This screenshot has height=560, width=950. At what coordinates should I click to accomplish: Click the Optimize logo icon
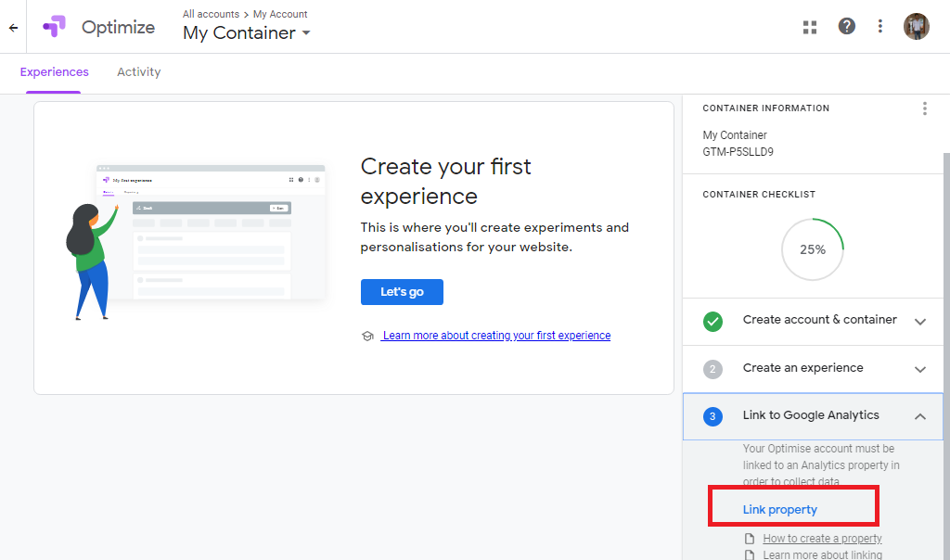point(54,27)
